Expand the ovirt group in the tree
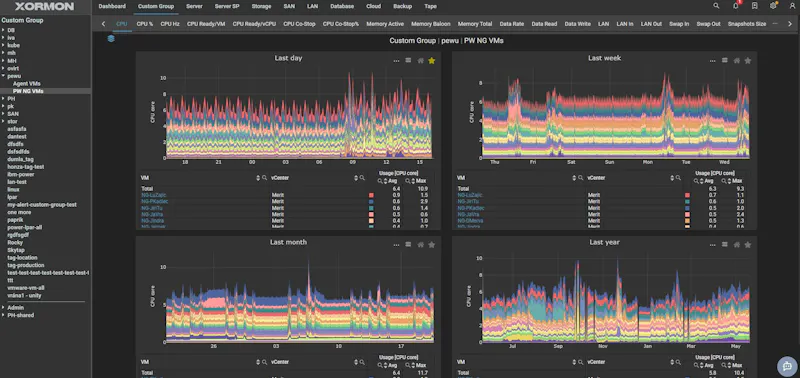 [3, 68]
